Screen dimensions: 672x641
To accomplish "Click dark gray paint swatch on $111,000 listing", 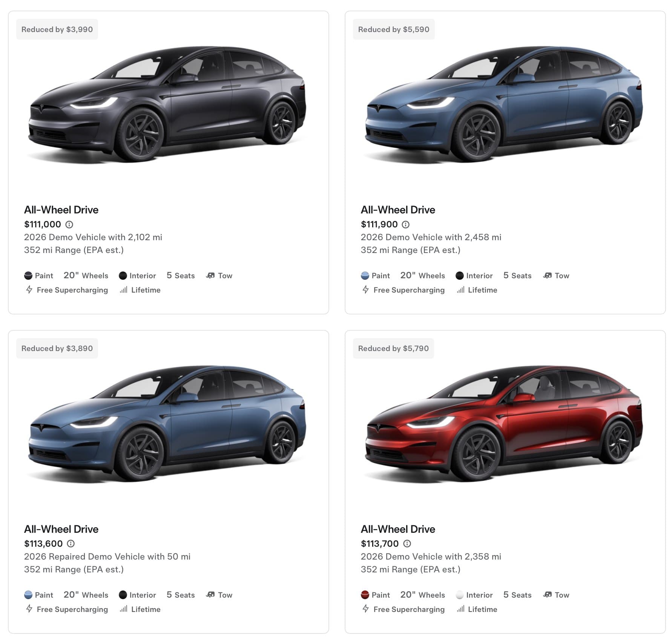I will tap(28, 276).
